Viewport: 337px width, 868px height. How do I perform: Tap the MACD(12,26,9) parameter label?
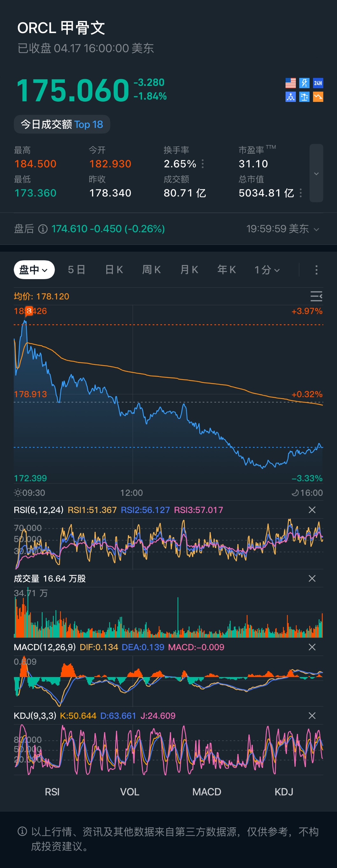click(x=45, y=647)
